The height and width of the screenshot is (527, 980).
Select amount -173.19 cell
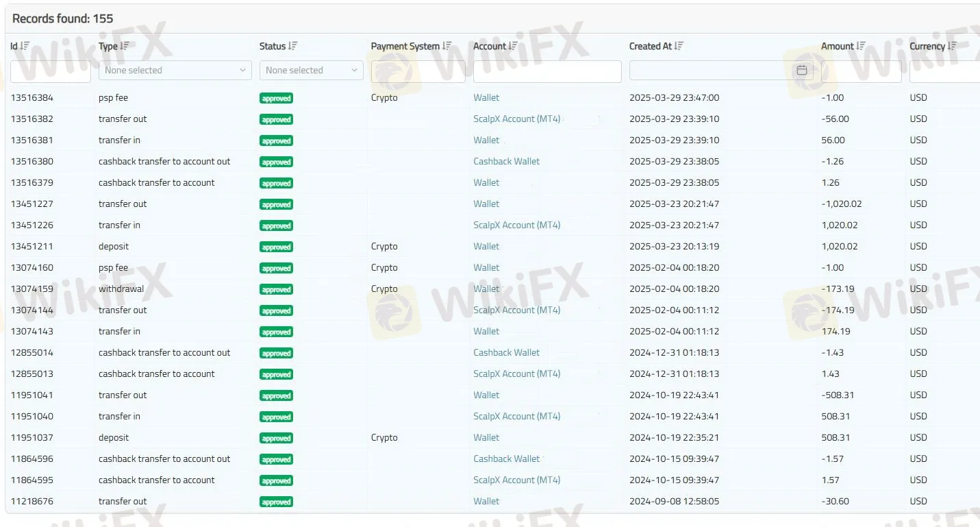coord(838,289)
